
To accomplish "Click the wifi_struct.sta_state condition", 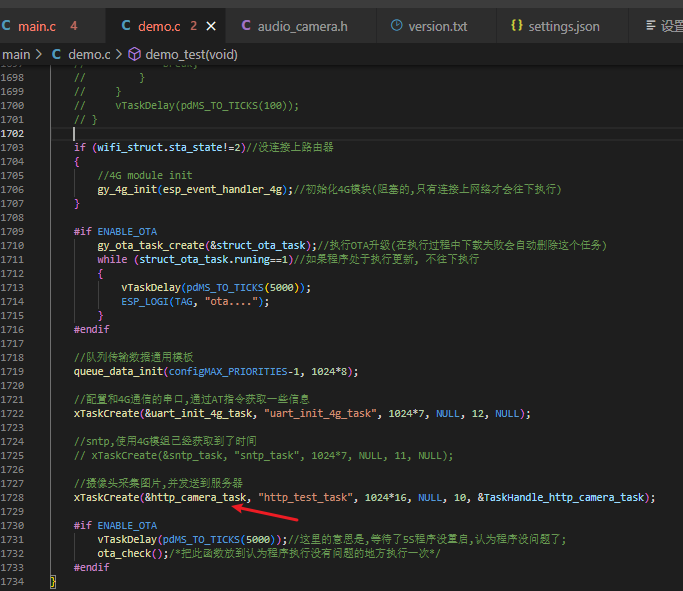I will pos(168,148).
